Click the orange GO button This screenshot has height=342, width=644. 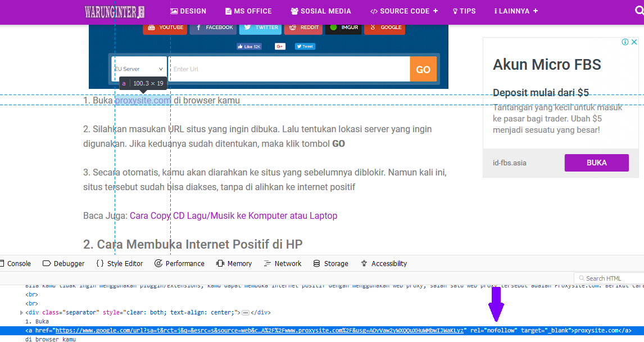pyautogui.click(x=423, y=69)
